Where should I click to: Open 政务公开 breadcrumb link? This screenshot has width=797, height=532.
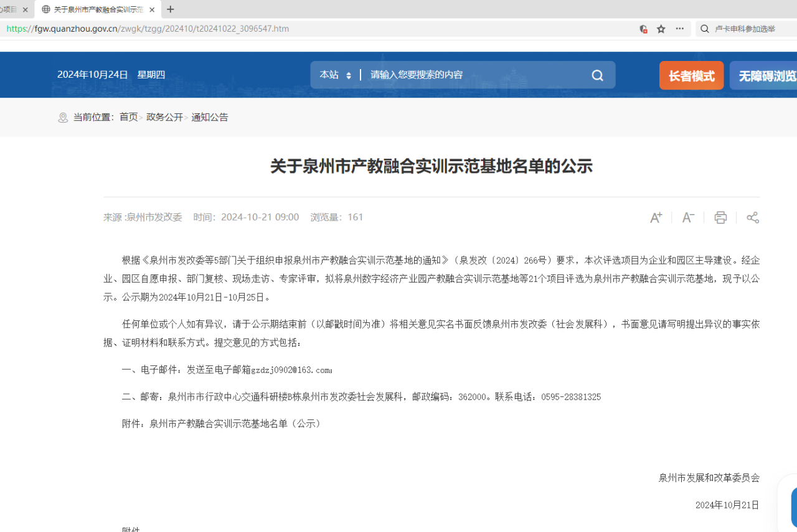pos(164,117)
